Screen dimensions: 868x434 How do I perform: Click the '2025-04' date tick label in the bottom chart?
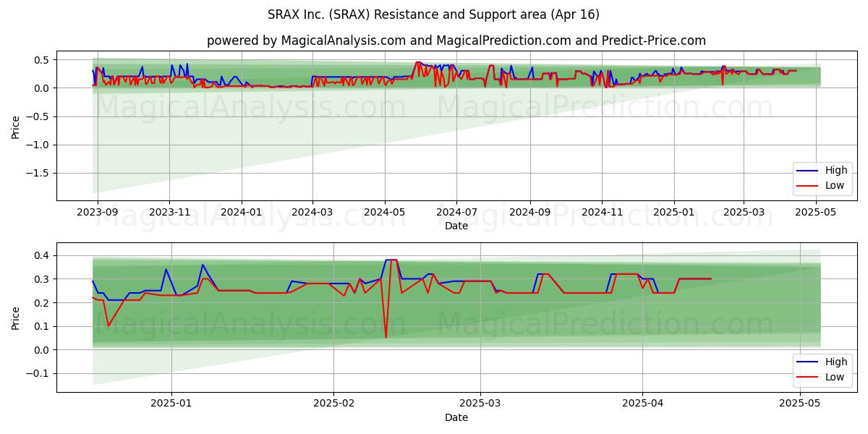642,404
